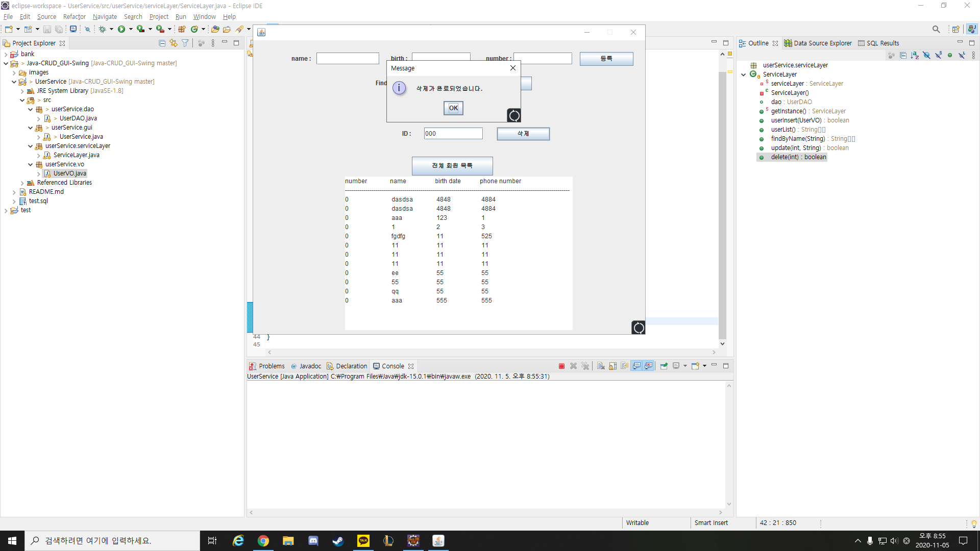
Task: Collapse the userService.dao package
Action: pos(31,109)
